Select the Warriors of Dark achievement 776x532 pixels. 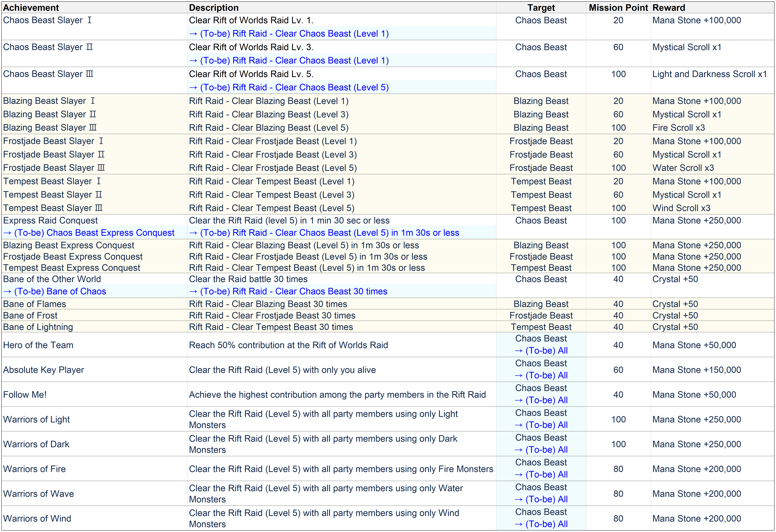click(36, 444)
